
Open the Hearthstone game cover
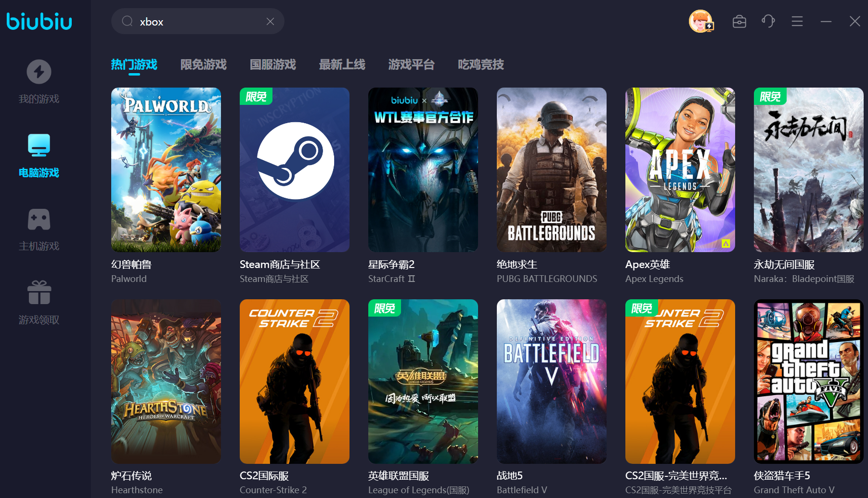click(166, 382)
